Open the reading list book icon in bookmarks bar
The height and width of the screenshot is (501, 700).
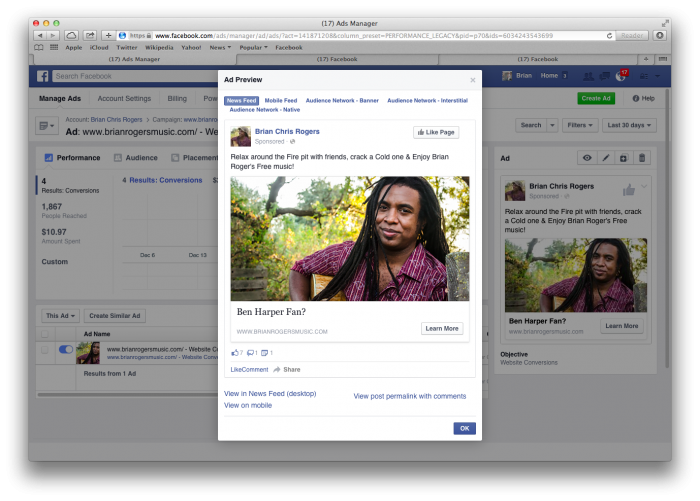click(39, 47)
